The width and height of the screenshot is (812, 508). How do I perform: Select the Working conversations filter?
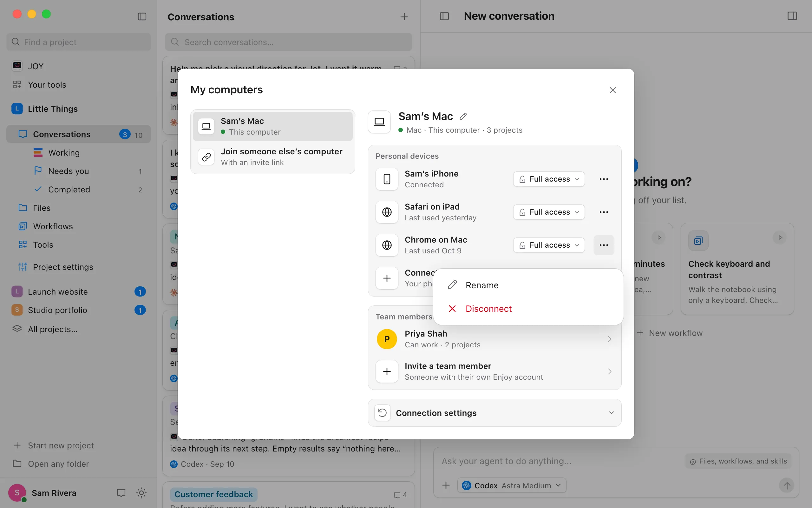tap(79, 153)
